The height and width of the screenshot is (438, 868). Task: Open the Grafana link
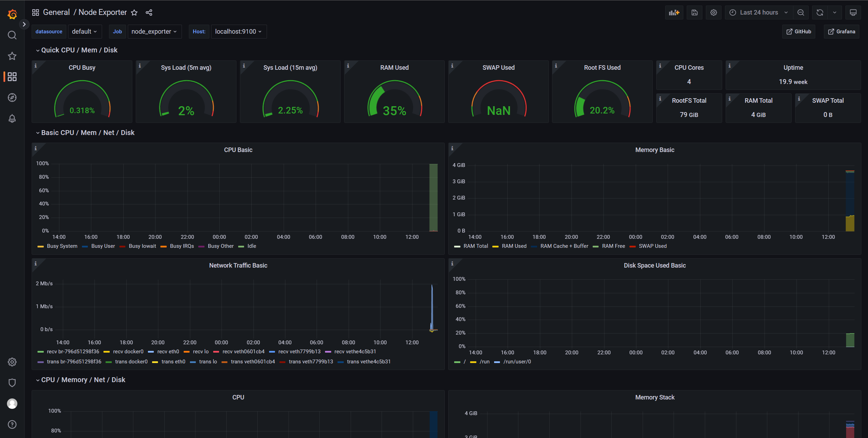(841, 32)
